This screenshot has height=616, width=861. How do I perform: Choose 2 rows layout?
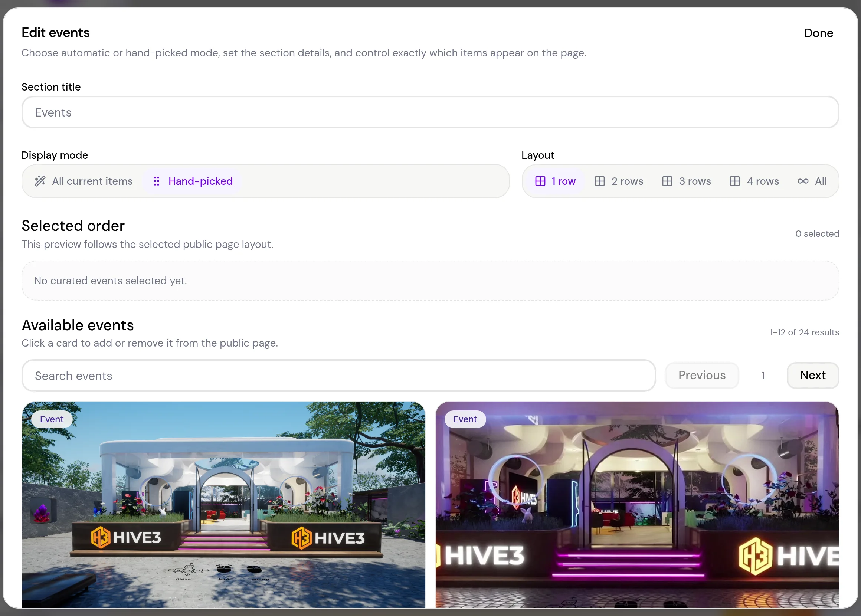[619, 181]
